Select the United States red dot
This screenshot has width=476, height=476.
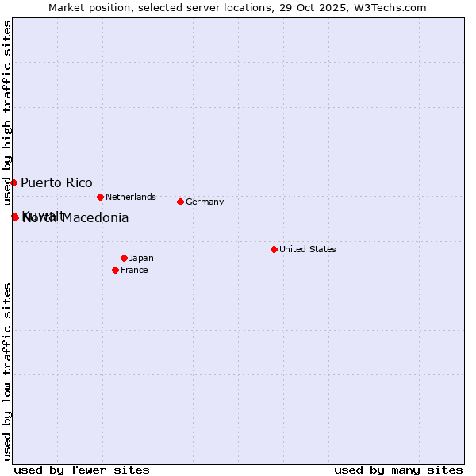point(274,249)
